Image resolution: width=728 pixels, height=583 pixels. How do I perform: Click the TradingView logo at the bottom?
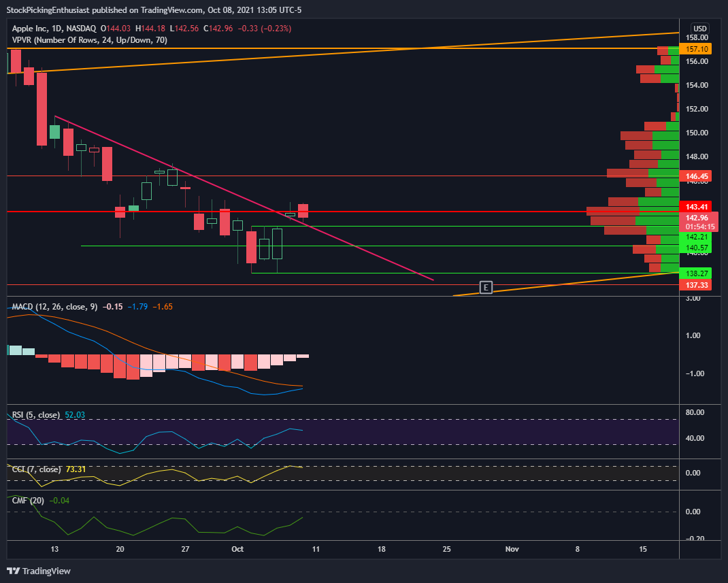coord(39,571)
